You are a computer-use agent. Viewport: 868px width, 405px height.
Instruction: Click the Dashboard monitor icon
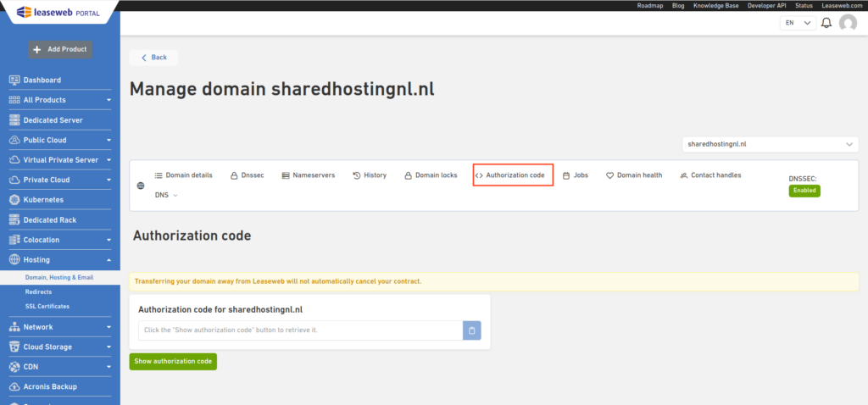pyautogui.click(x=14, y=80)
